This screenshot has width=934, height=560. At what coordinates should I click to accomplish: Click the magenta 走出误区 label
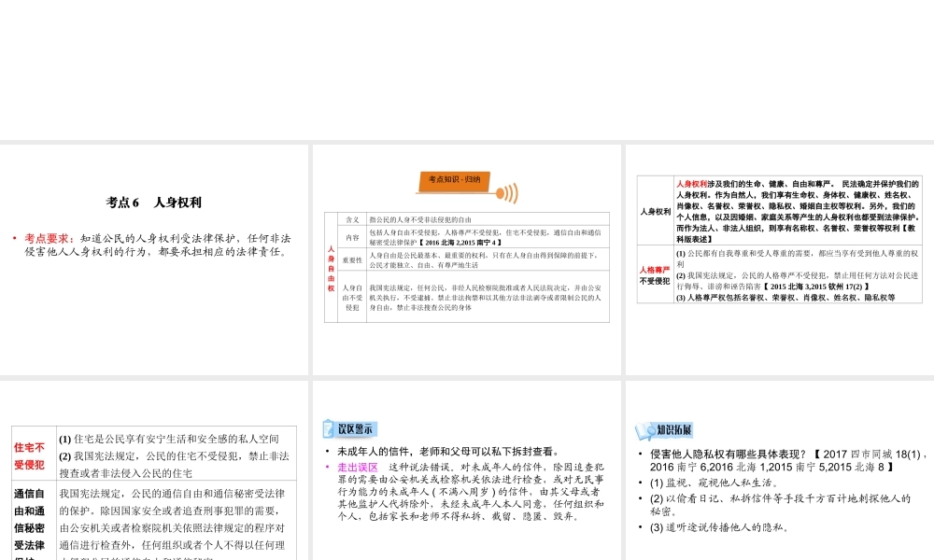[x=358, y=468]
